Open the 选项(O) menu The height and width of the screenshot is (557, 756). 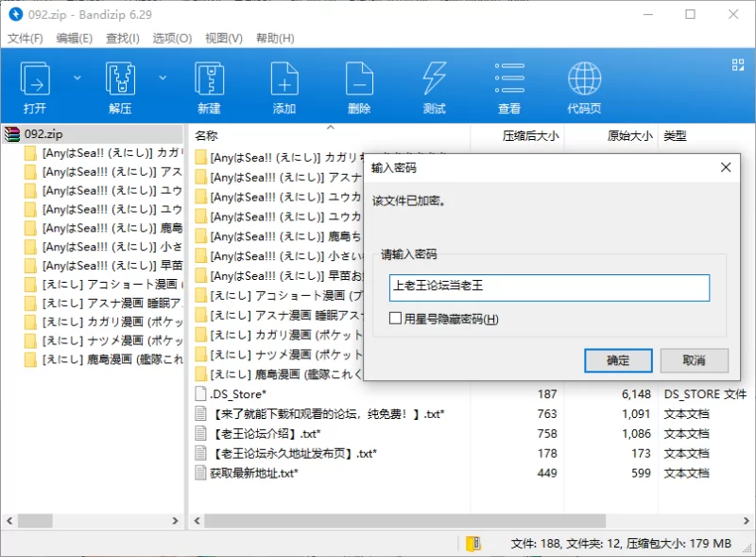172,38
